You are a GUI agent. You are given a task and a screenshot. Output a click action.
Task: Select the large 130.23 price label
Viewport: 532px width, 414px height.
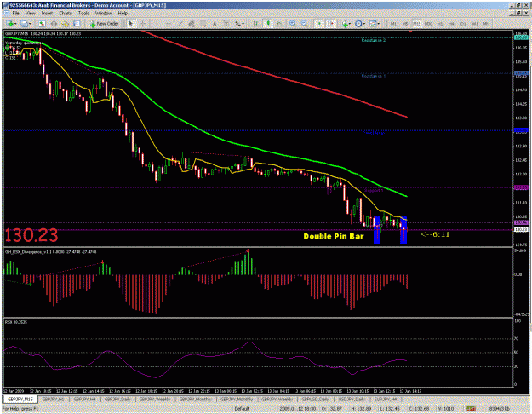tap(31, 235)
